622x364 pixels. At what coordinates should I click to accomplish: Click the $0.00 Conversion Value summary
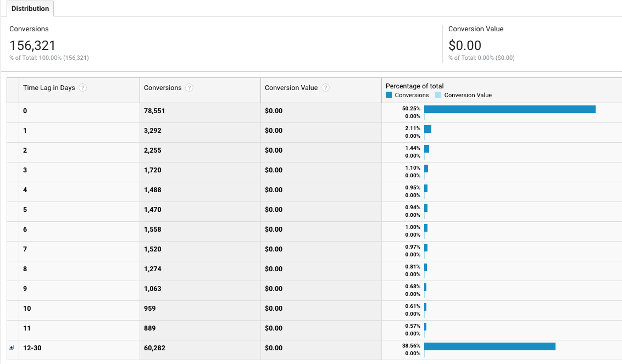point(465,46)
